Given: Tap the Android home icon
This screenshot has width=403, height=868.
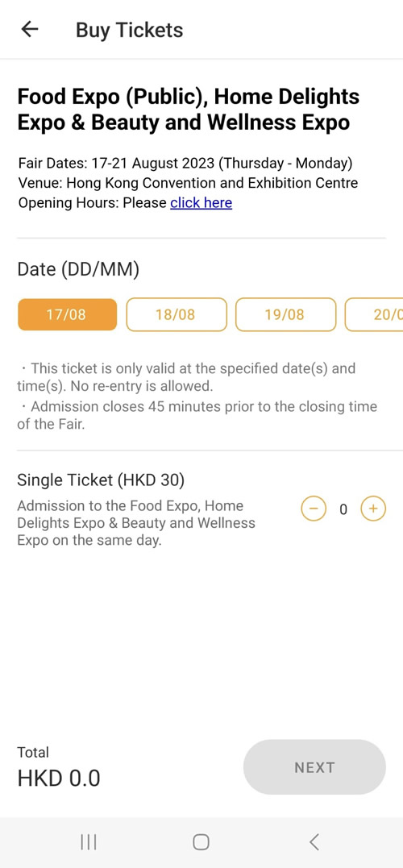Looking at the screenshot, I should 201,842.
